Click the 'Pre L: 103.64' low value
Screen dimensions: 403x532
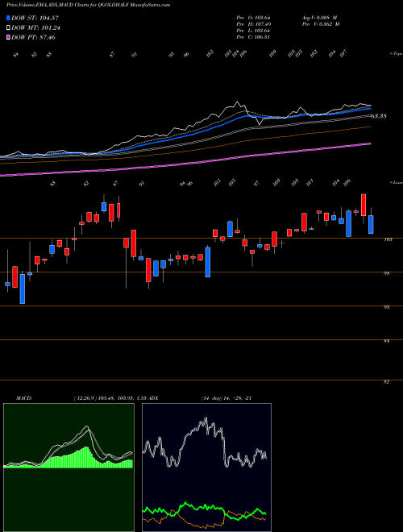[x=253, y=31]
